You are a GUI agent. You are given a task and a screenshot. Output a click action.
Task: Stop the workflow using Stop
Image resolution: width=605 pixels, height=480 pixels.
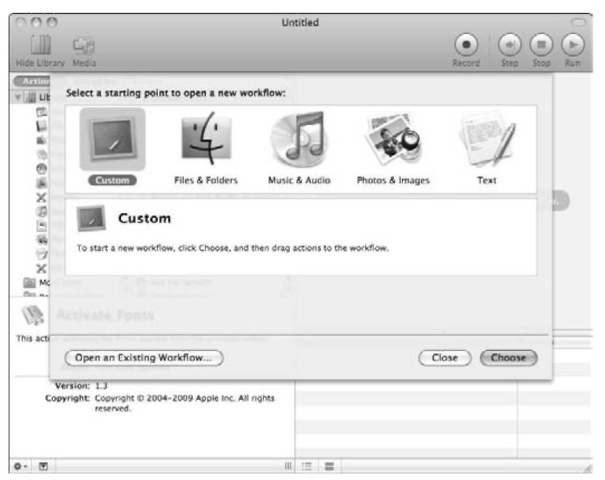point(541,45)
